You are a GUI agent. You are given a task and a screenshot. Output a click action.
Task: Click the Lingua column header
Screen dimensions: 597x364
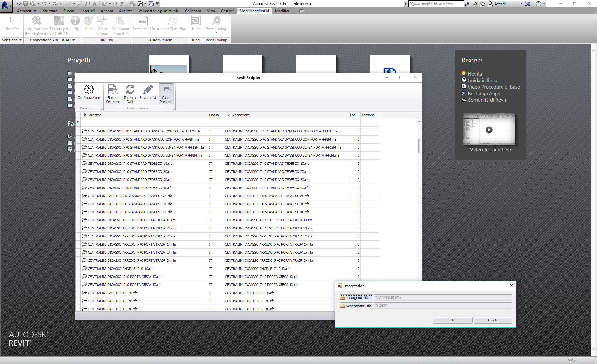[x=215, y=115]
